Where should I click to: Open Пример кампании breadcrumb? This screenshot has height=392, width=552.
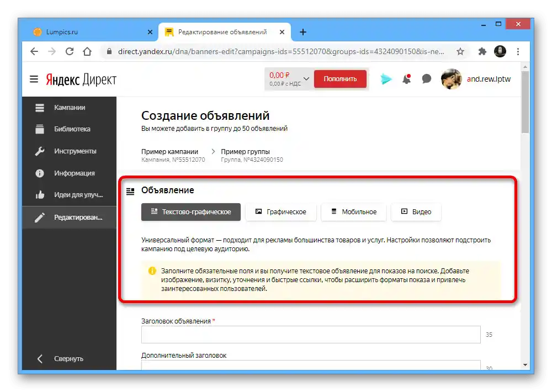pyautogui.click(x=169, y=151)
